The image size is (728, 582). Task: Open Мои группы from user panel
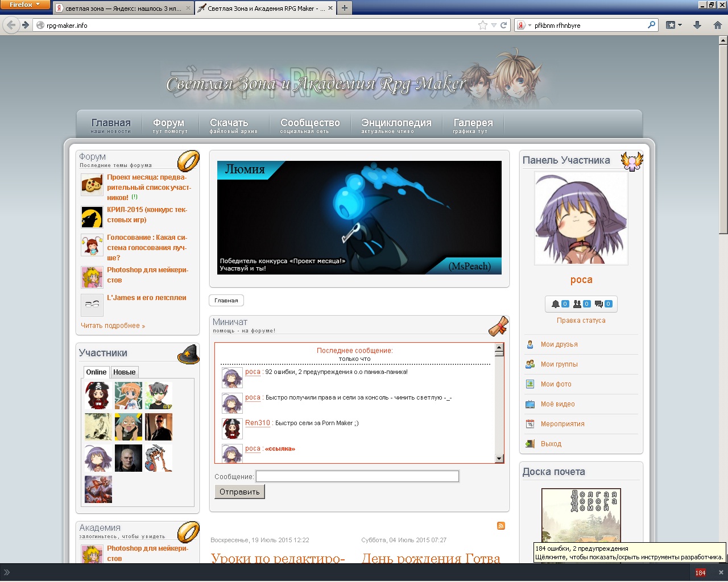click(559, 364)
